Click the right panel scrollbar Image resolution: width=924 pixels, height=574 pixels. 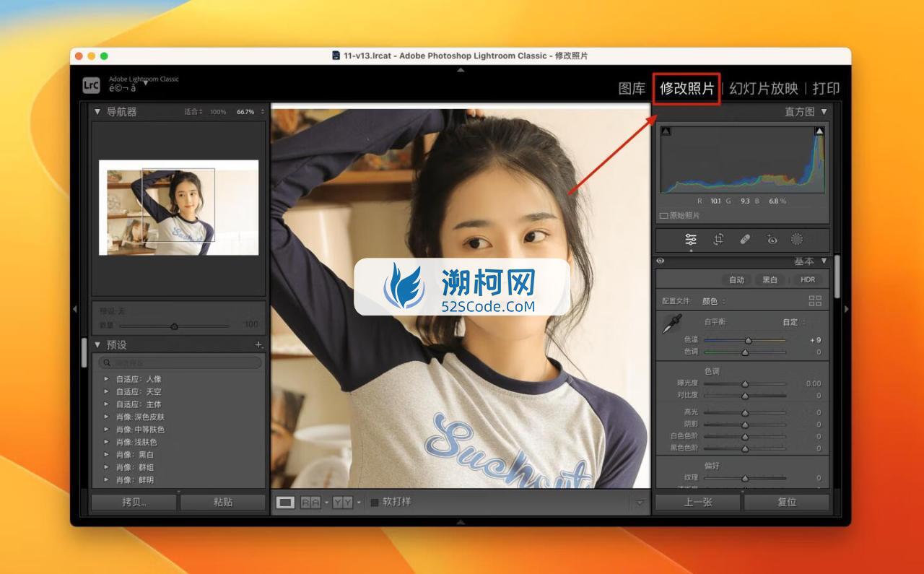837,276
